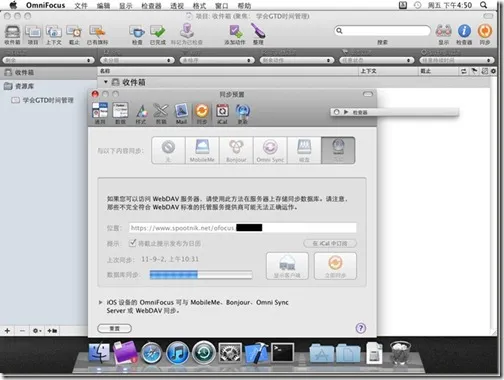Open iCal preferences pane
The height and width of the screenshot is (380, 504).
[222, 113]
